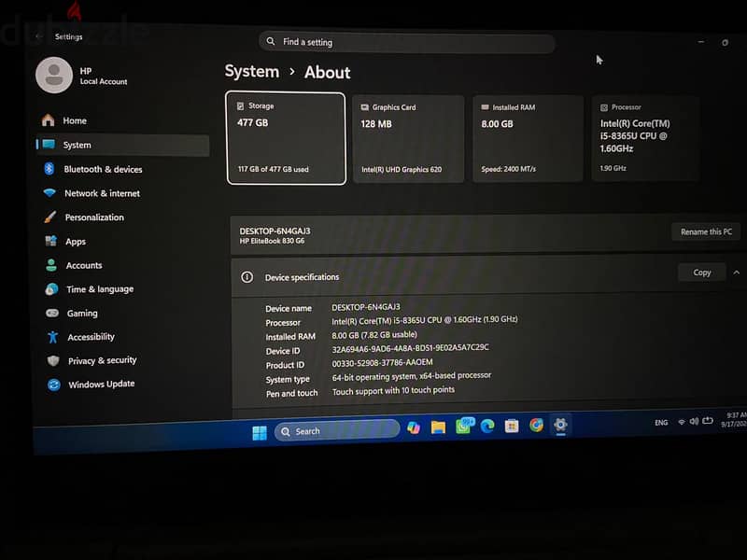Open the taskbar clock and date
The image size is (747, 560).
tap(736, 419)
